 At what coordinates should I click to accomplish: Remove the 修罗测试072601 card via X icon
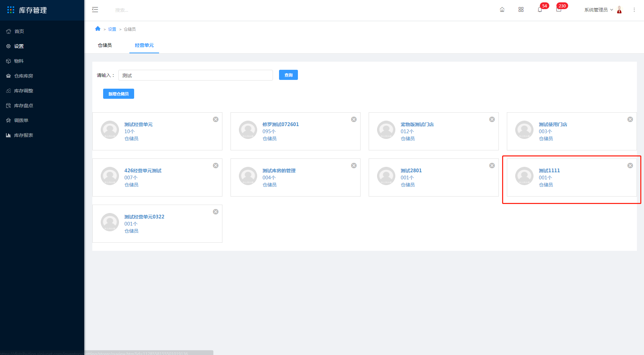(354, 119)
